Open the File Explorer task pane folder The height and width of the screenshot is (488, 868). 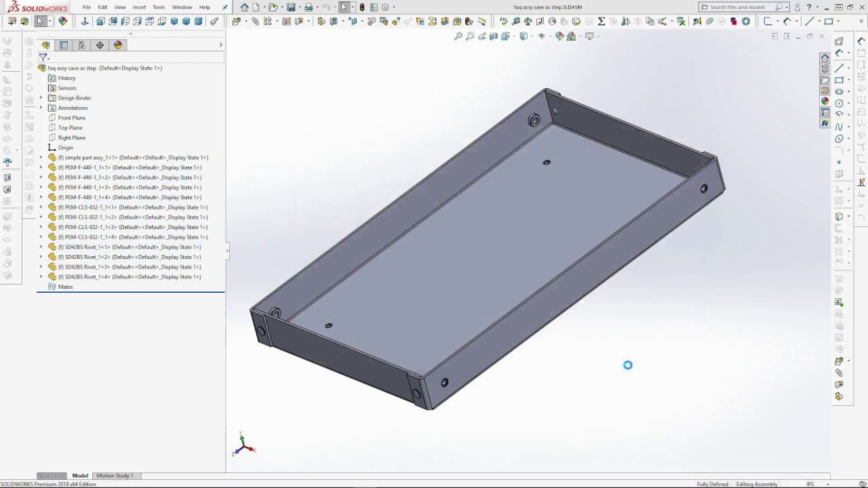coord(825,79)
